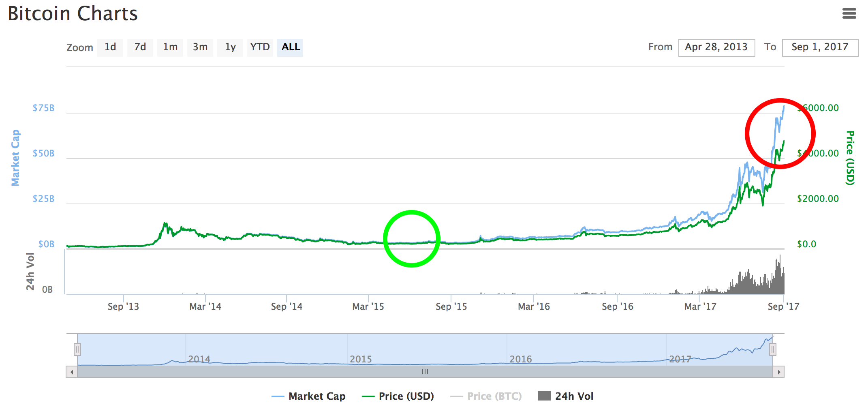868x407 pixels.
Task: Click the 2015 label in the navigator
Action: pyautogui.click(x=361, y=359)
